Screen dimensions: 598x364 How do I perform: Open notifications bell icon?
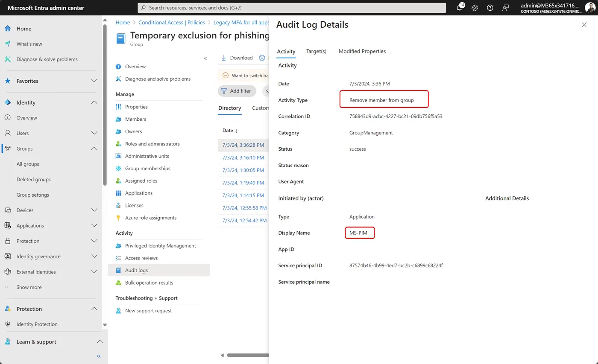pos(460,7)
